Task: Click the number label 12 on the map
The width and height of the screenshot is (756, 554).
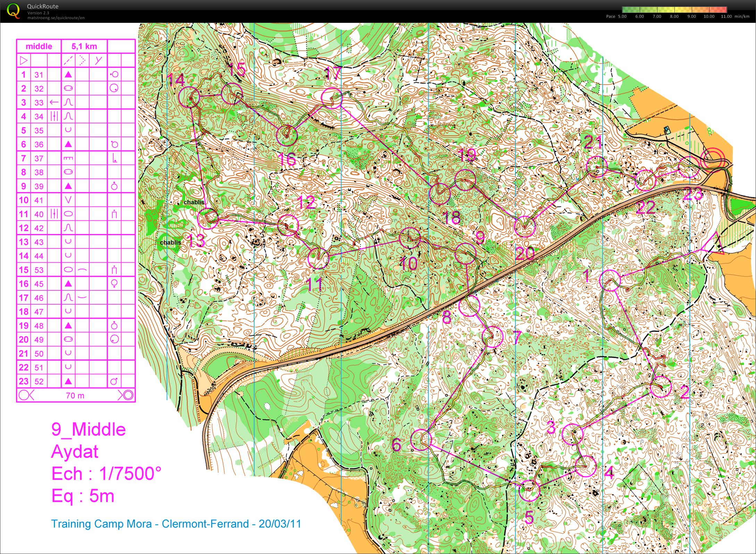Action: coord(306,202)
